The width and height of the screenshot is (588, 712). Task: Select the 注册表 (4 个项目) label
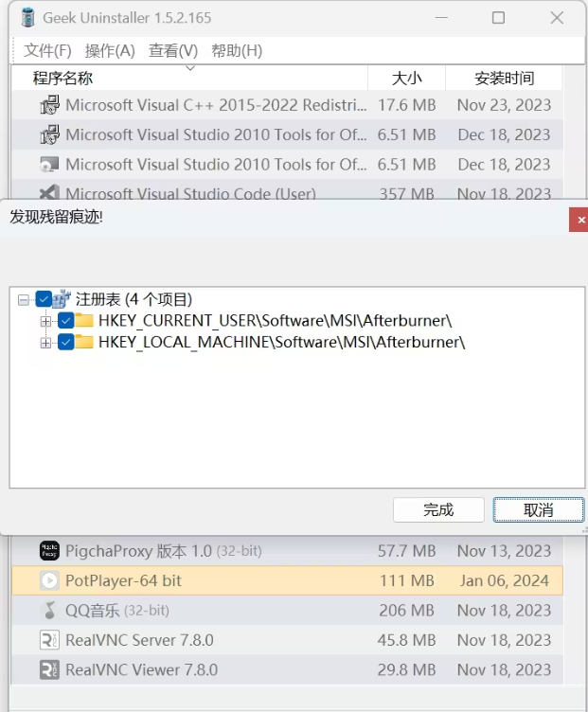pyautogui.click(x=134, y=299)
